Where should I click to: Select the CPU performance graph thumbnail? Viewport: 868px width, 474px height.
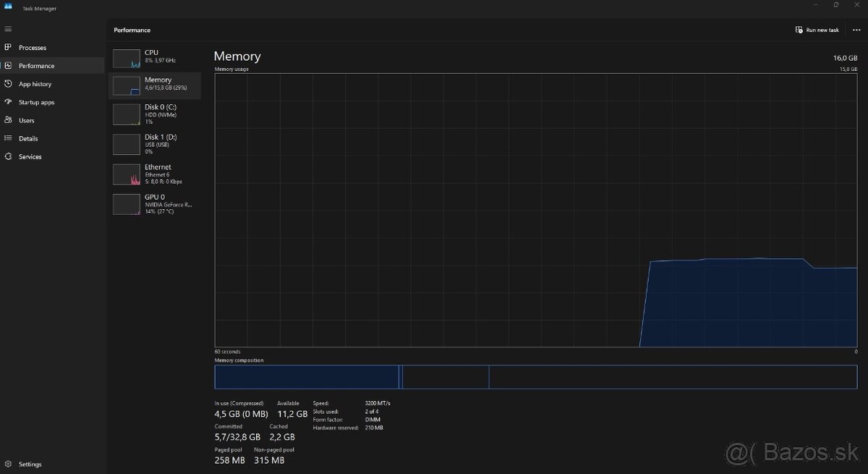(x=127, y=59)
